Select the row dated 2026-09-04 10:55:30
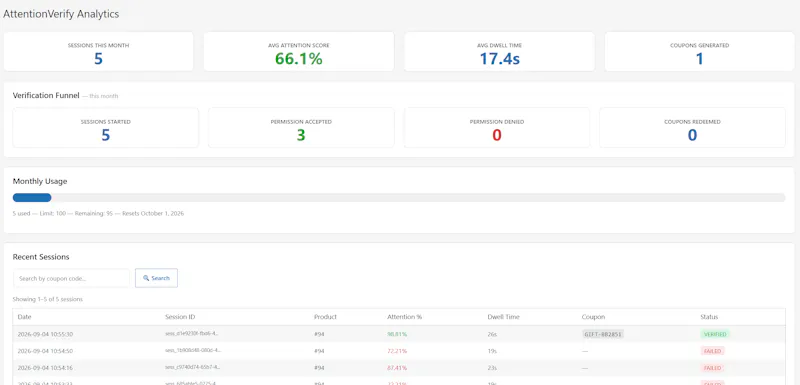Viewport: 800px width, 385px height. click(399, 334)
